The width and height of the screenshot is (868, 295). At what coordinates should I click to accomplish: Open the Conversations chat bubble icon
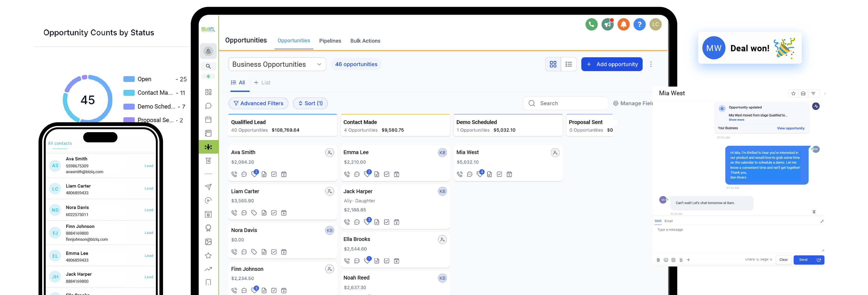[208, 106]
